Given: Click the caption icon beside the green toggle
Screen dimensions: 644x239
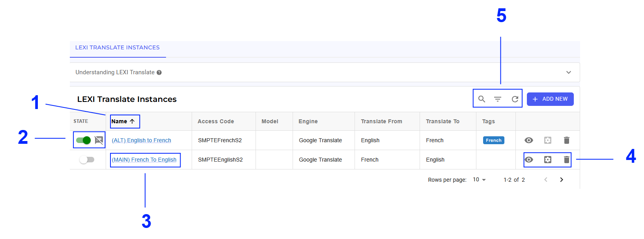Looking at the screenshot, I should 99,140.
